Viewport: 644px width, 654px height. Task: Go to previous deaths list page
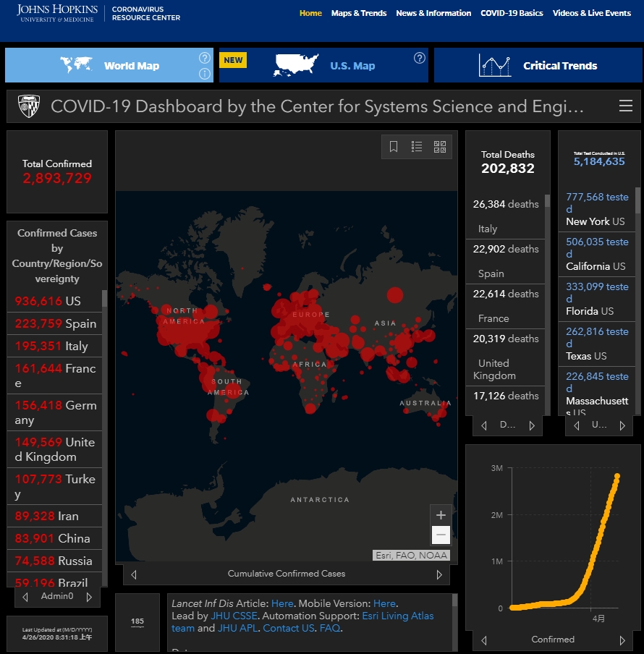(x=484, y=425)
